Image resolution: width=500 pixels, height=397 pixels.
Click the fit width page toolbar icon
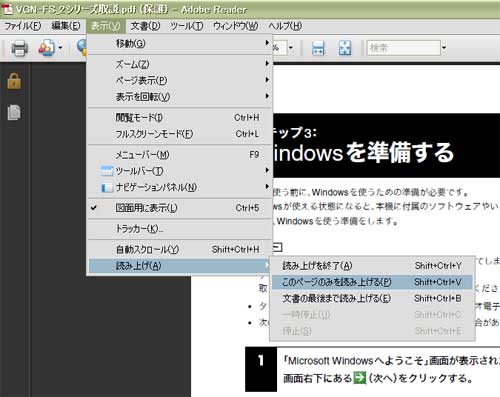pos(318,48)
